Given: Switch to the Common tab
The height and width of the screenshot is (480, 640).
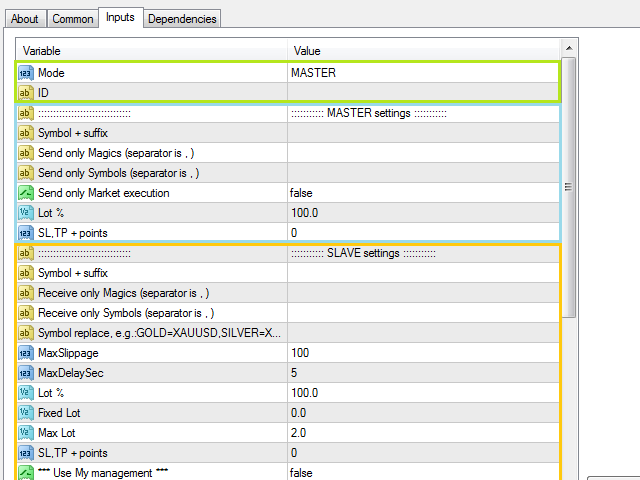Looking at the screenshot, I should coord(73,19).
